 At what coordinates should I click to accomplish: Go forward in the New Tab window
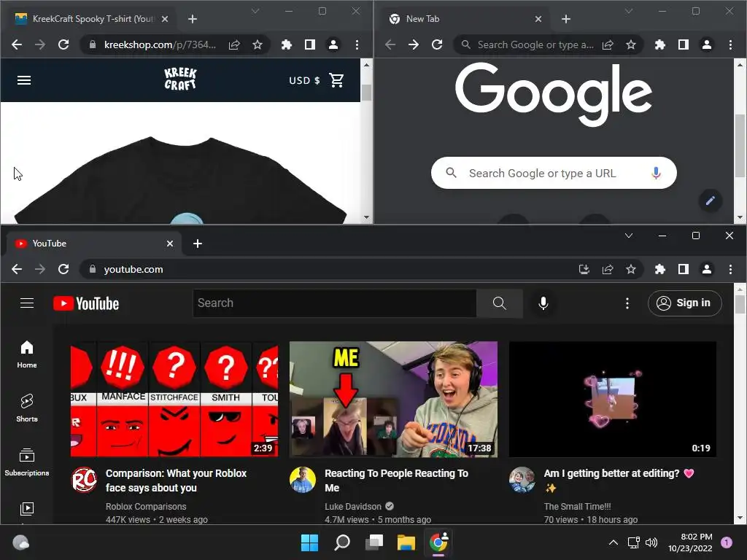coord(414,44)
